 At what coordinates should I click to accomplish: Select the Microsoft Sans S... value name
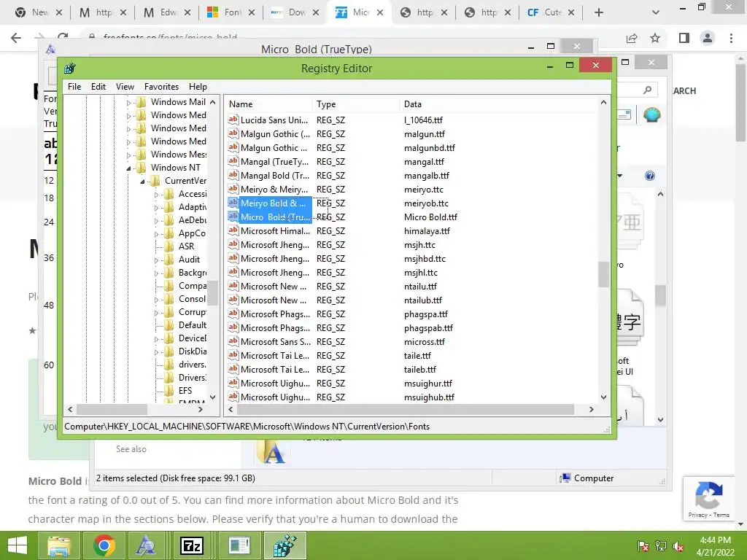tap(275, 341)
